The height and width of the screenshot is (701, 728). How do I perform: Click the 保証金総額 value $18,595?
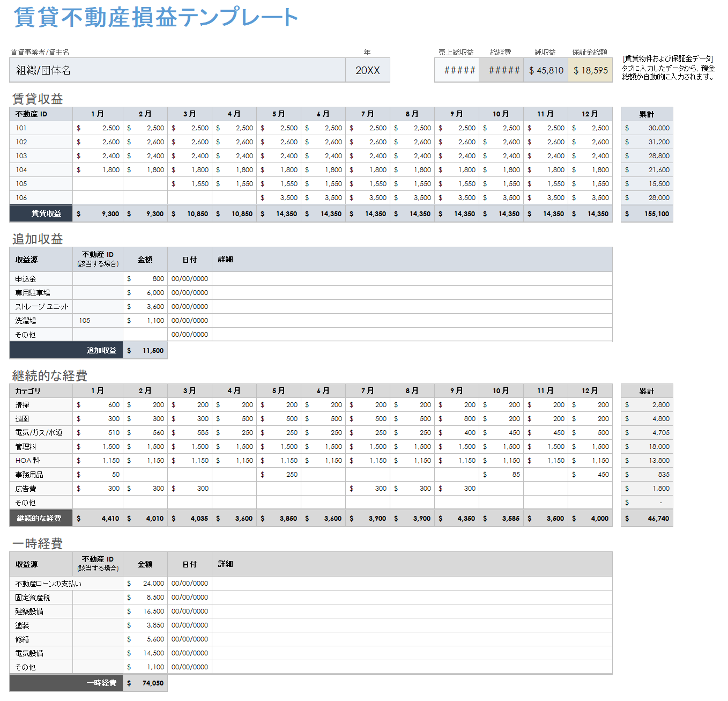[590, 70]
